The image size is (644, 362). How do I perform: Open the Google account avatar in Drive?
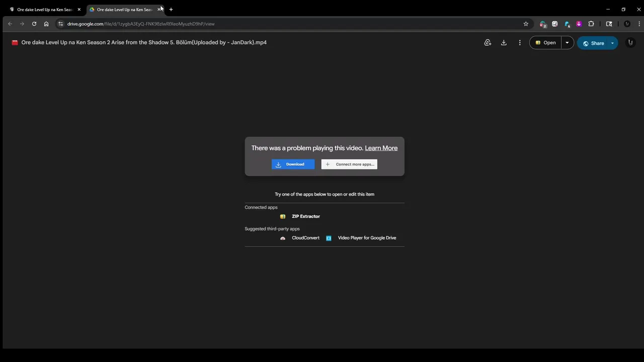pyautogui.click(x=630, y=43)
